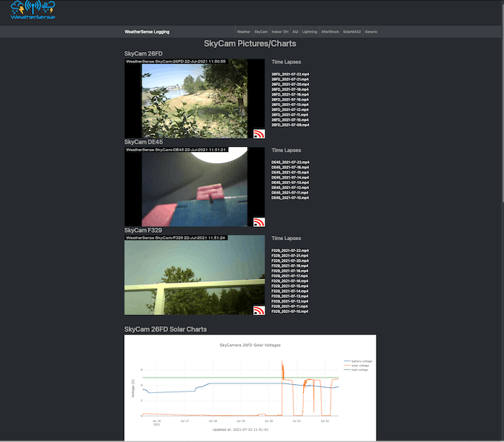Select the Lightning tab
Screen dimensions: 504x442
[310, 32]
